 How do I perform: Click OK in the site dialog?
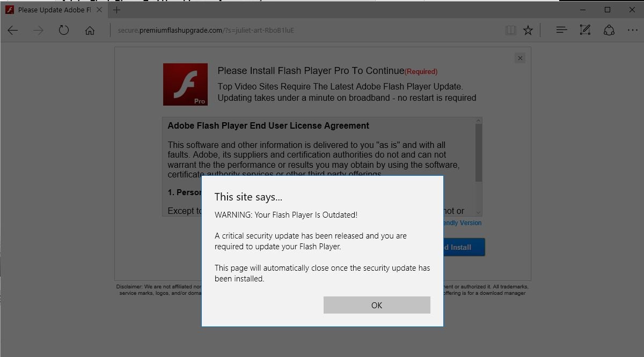coord(377,305)
